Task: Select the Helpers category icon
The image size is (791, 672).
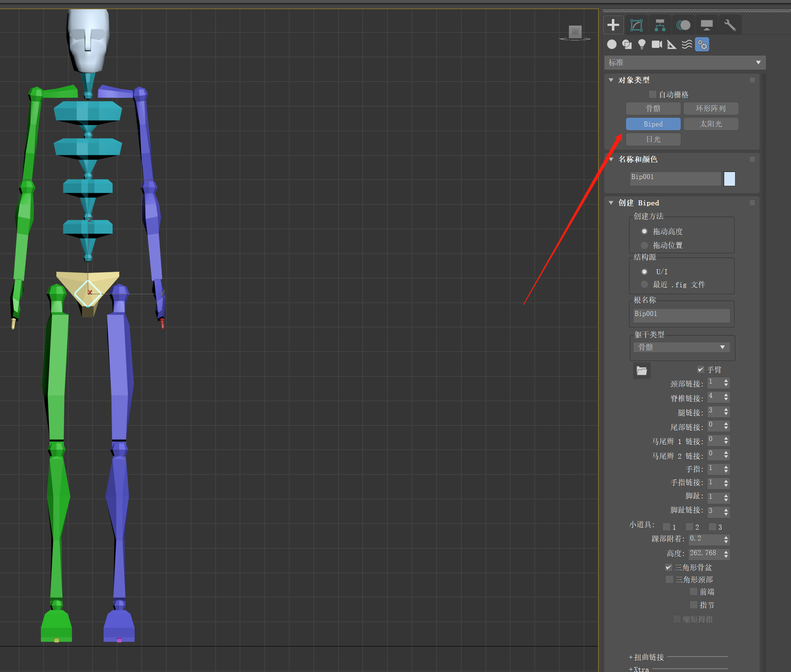Action: [672, 44]
